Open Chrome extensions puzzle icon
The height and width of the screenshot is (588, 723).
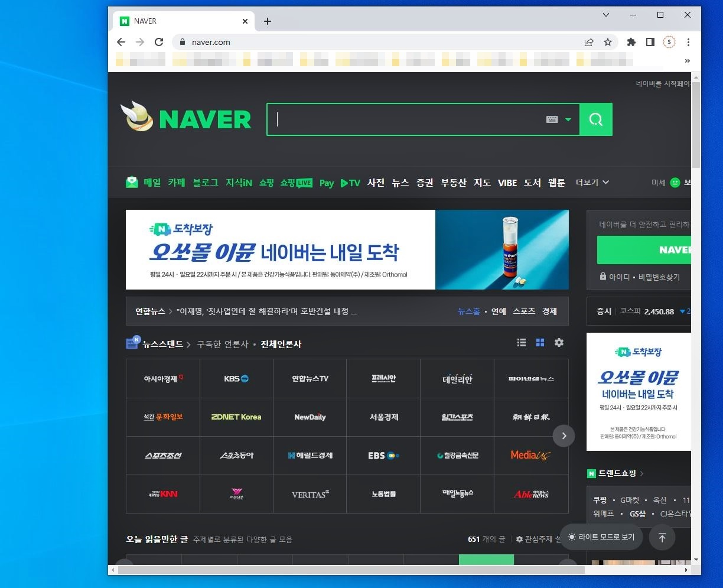[631, 42]
